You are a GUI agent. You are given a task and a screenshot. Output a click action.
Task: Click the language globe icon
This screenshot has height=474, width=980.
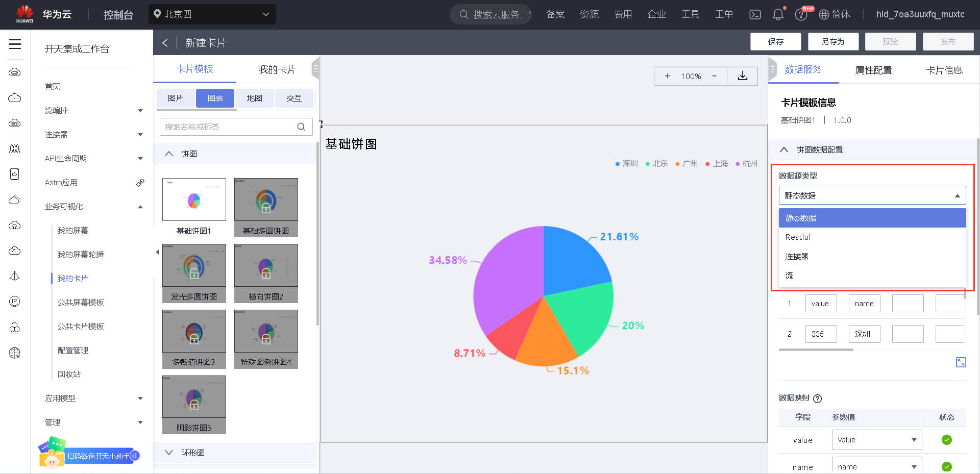(x=824, y=14)
